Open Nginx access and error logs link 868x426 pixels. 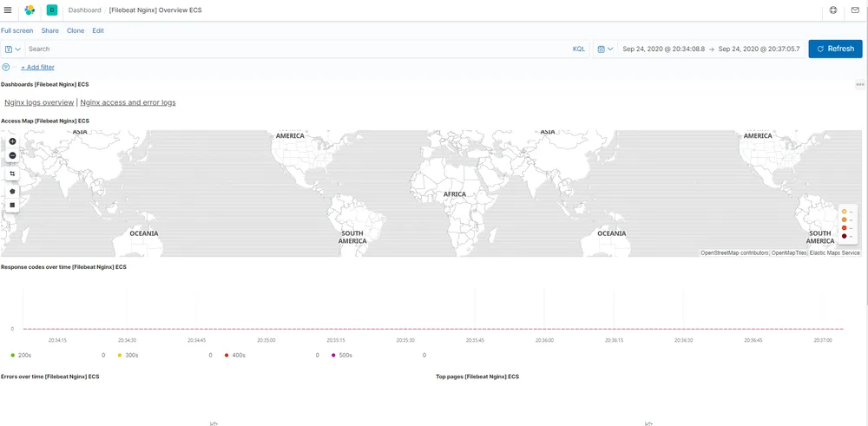coord(128,102)
